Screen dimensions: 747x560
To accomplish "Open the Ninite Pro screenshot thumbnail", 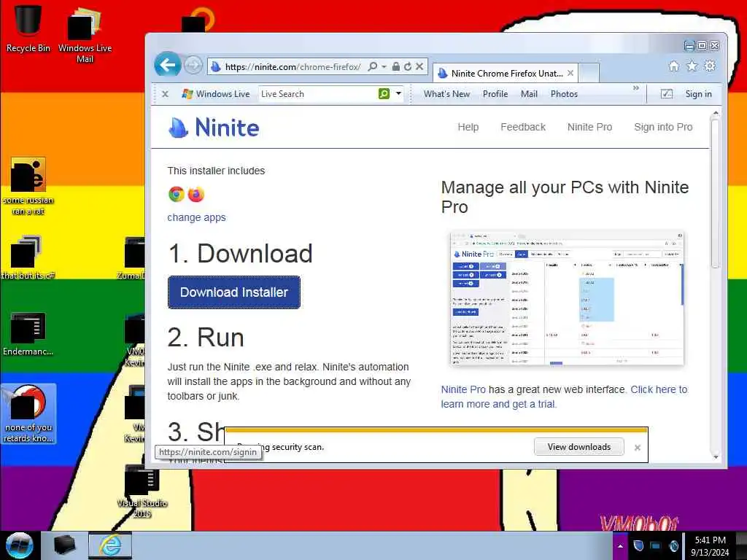I will pos(566,298).
